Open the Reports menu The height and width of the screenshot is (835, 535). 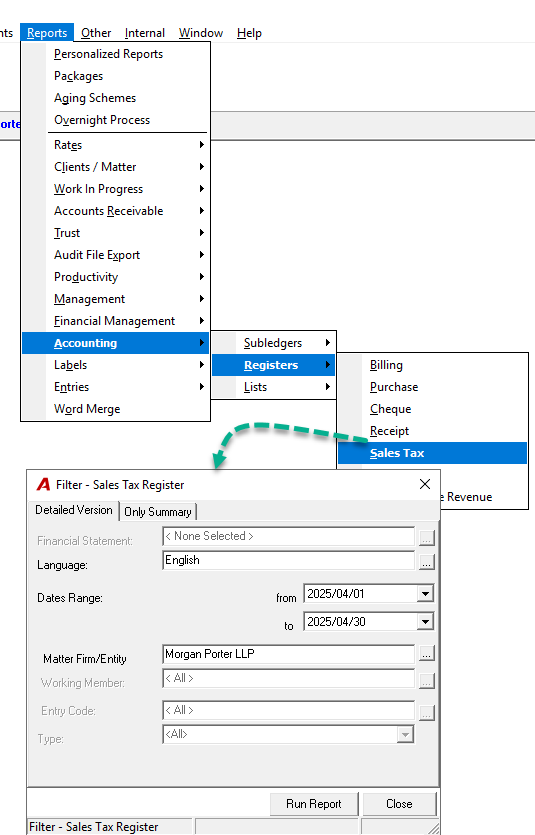coord(47,32)
